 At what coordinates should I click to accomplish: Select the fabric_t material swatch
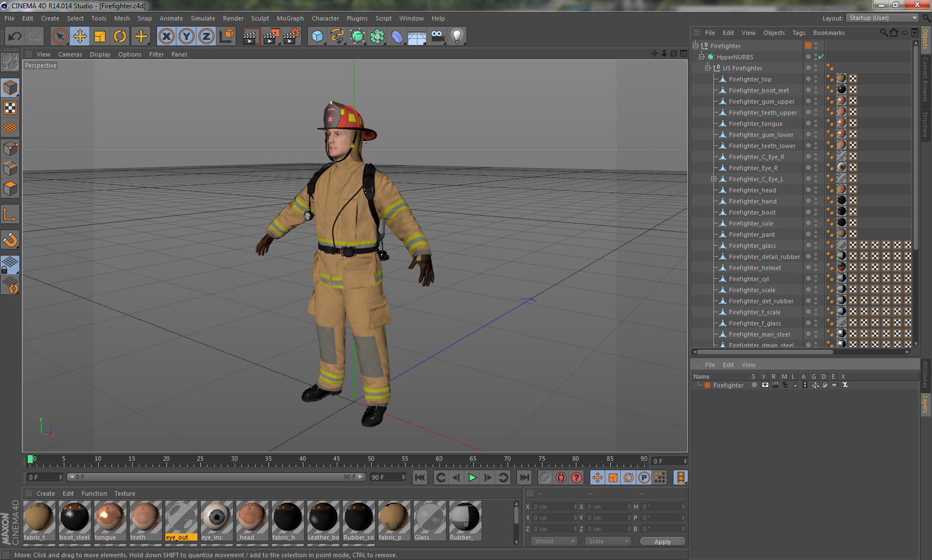39,521
